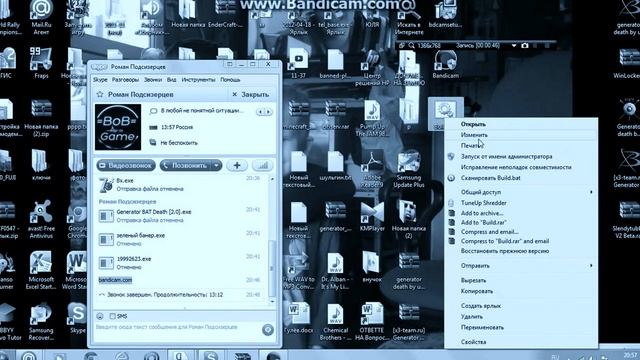
Task: Choose Свойства at the menu bottom
Action: 521,342
